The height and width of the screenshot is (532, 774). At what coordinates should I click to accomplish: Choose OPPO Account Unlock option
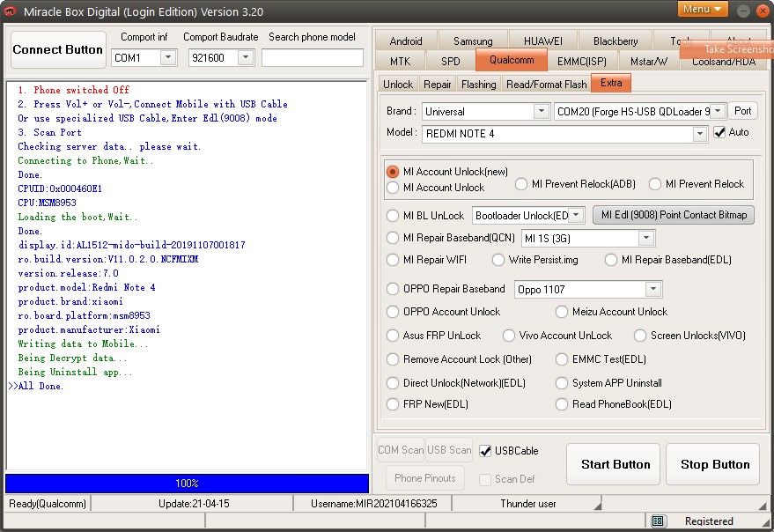pyautogui.click(x=393, y=312)
